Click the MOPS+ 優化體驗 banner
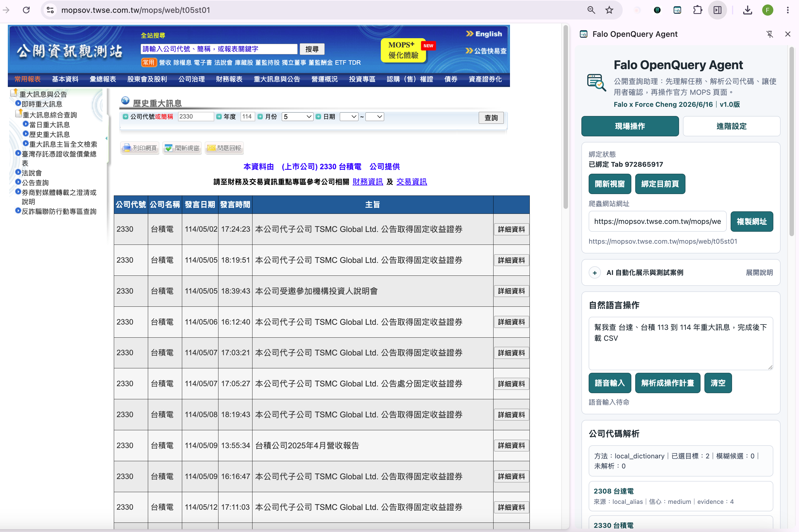Viewport: 799px width, 532px height. 403,50
